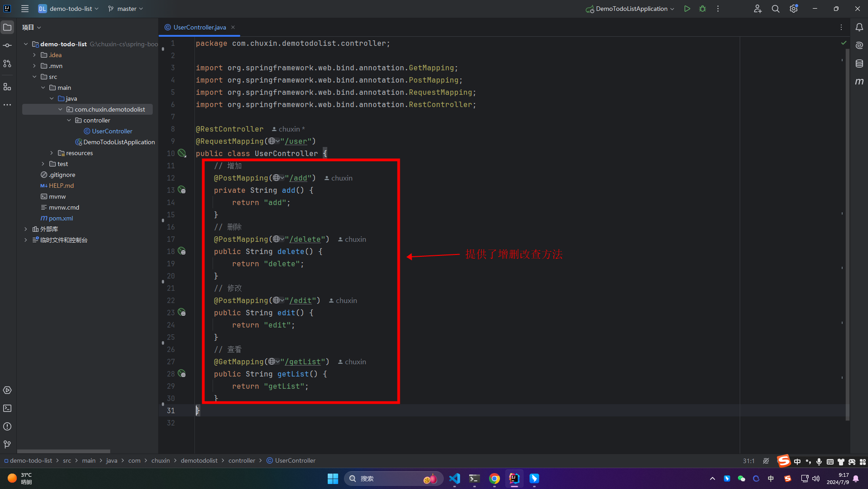This screenshot has height=489, width=868.
Task: Click gutter endpoint icon on line 13
Action: click(182, 190)
